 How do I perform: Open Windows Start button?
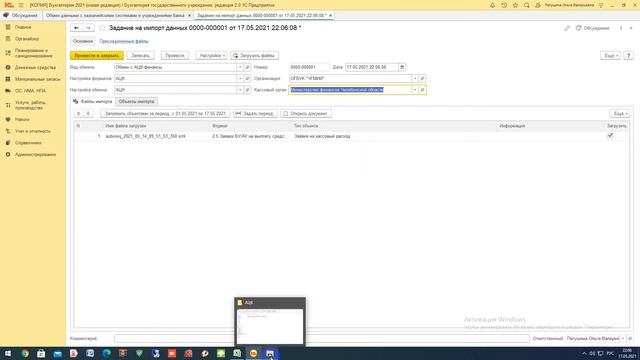pyautogui.click(x=8, y=353)
